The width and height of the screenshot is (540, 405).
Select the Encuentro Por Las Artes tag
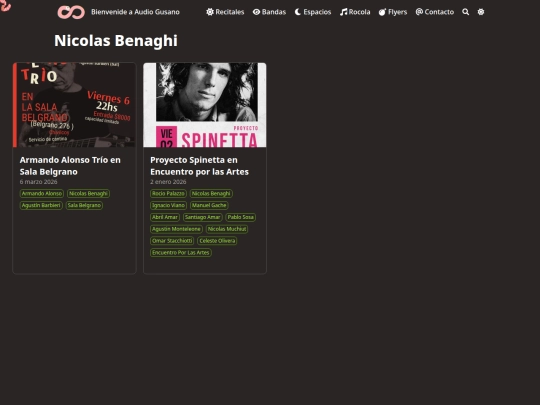click(181, 253)
